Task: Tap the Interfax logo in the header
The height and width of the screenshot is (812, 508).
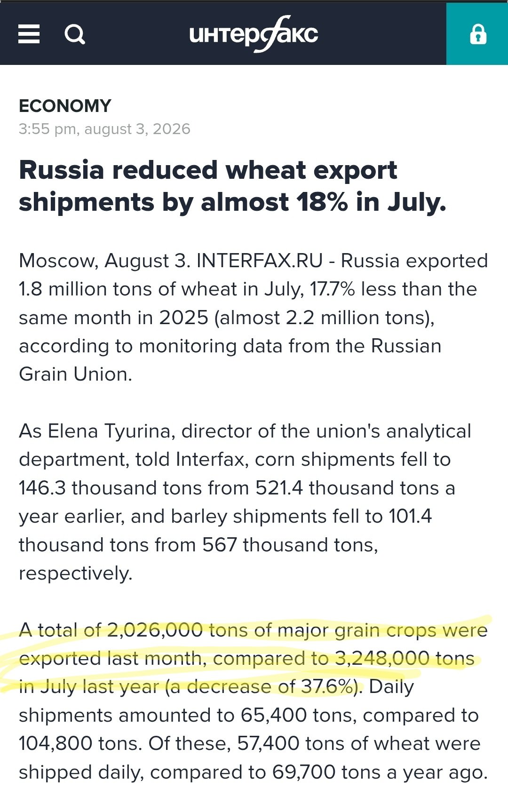Action: (254, 34)
